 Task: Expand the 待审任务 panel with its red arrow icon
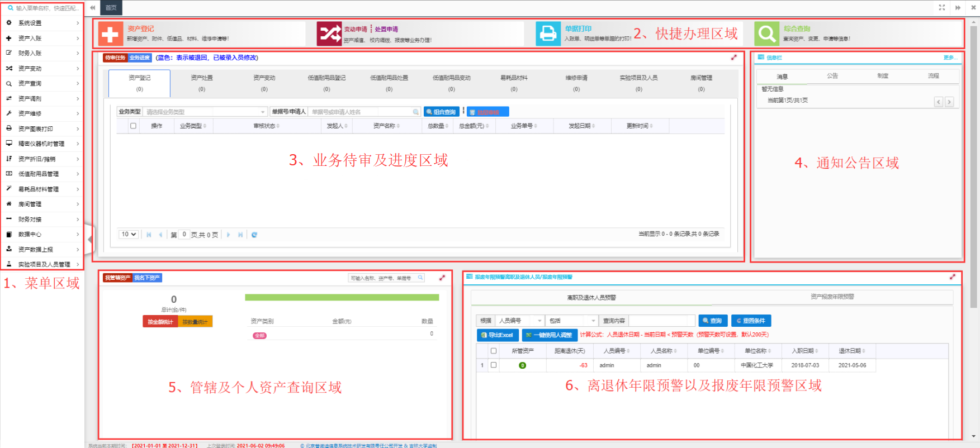pos(733,58)
